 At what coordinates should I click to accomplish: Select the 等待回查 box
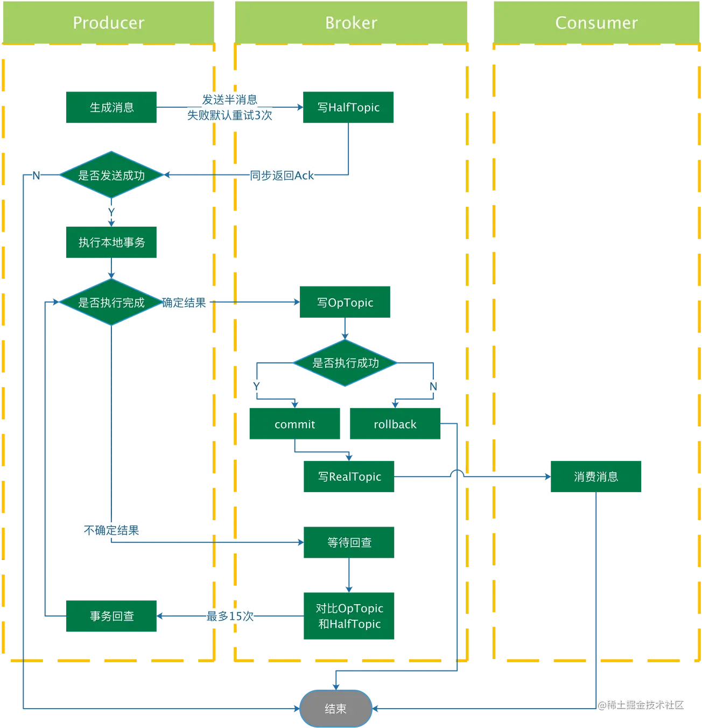(x=349, y=542)
